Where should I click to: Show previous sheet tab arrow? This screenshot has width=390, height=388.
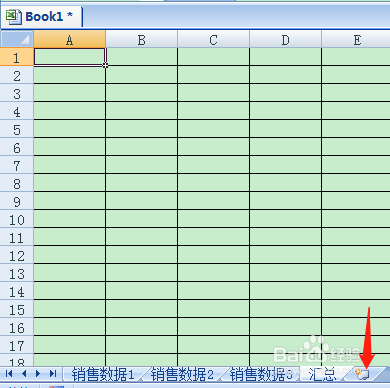[24, 374]
